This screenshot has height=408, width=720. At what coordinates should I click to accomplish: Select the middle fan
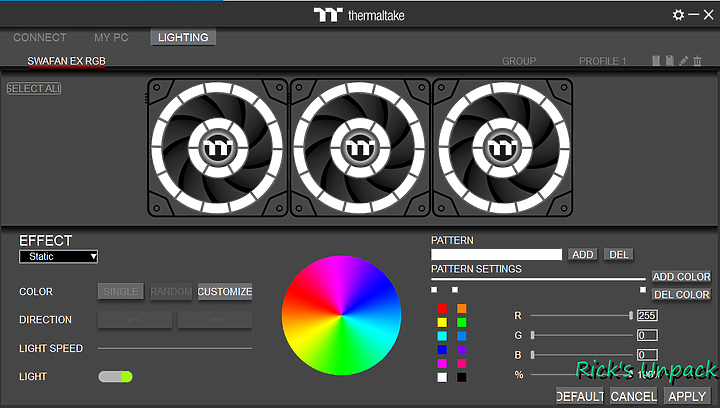pos(360,148)
